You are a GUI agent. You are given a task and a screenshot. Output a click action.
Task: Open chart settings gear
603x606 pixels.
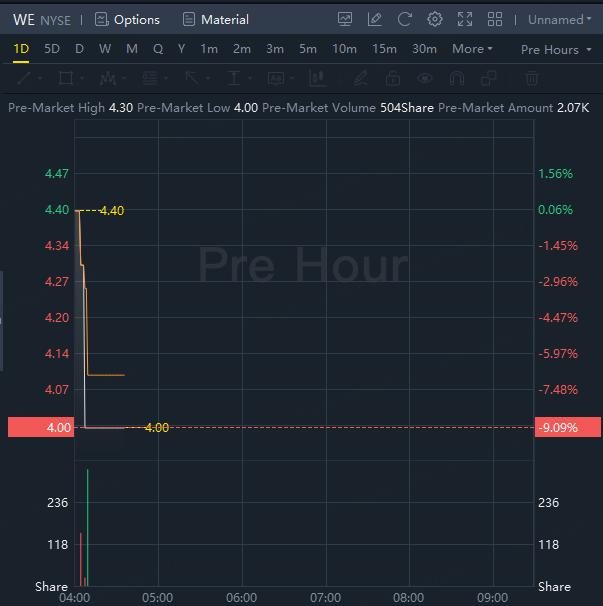[x=434, y=19]
